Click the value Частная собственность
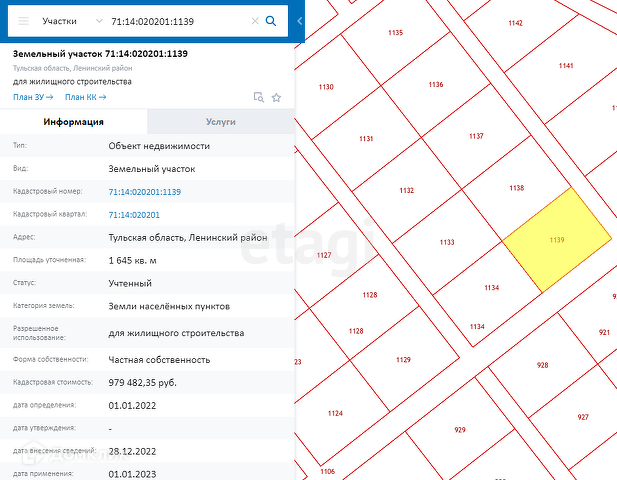Screen dimensions: 617x480 (159, 360)
